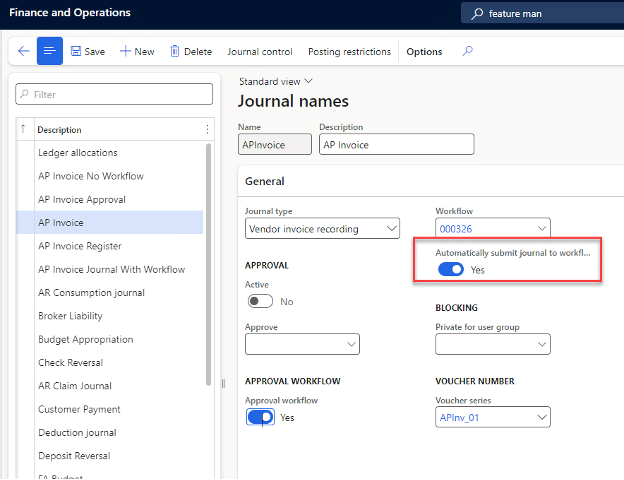Sort list using the up arrow column header

click(x=23, y=129)
